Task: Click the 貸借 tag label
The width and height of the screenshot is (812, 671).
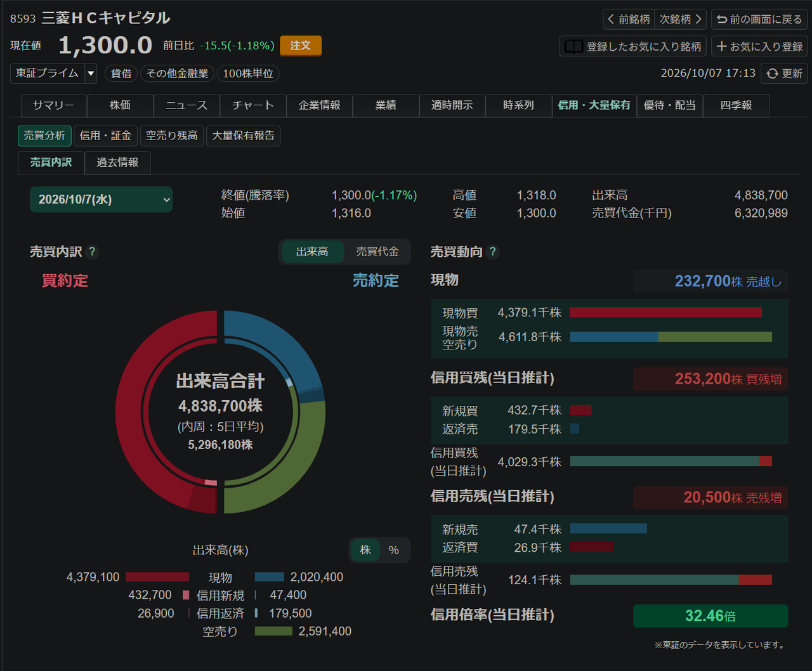Action: (121, 74)
